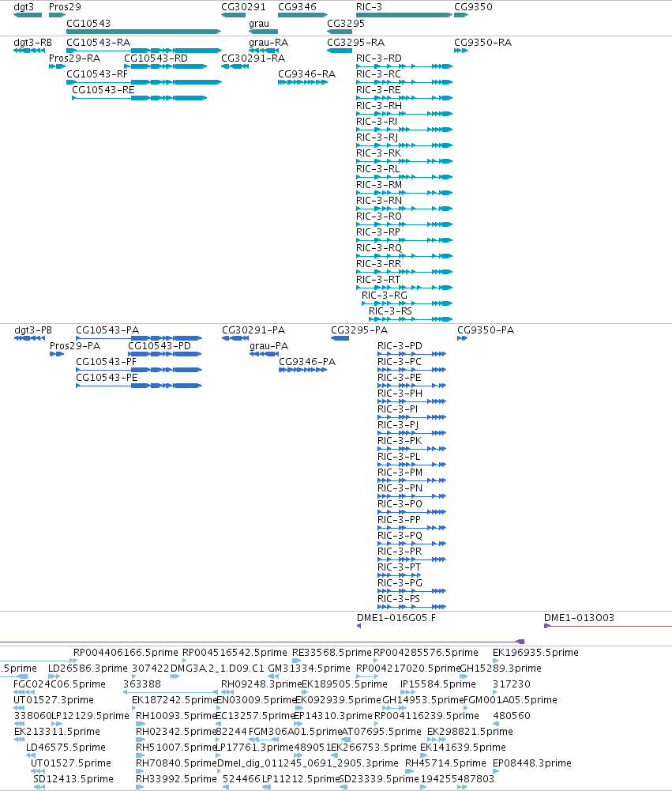Click EST EP08448.3prime label
The width and height of the screenshot is (672, 791).
pos(532,763)
